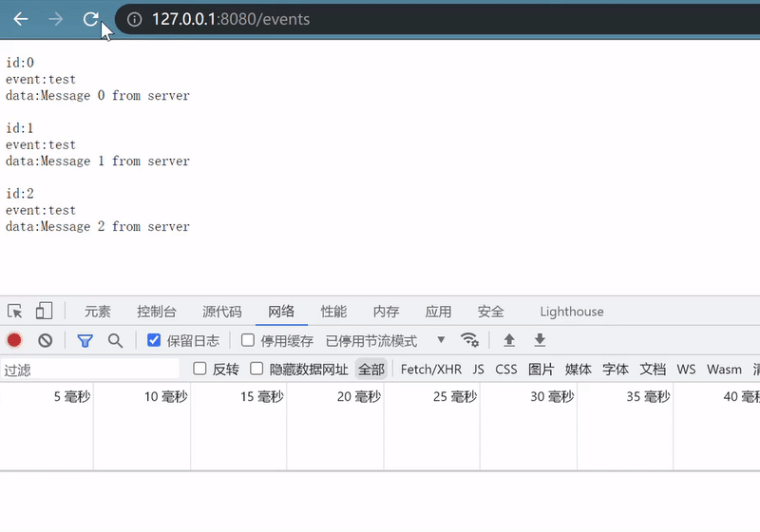Open network search magnifier icon
Viewport: 760px width, 532px height.
115,341
